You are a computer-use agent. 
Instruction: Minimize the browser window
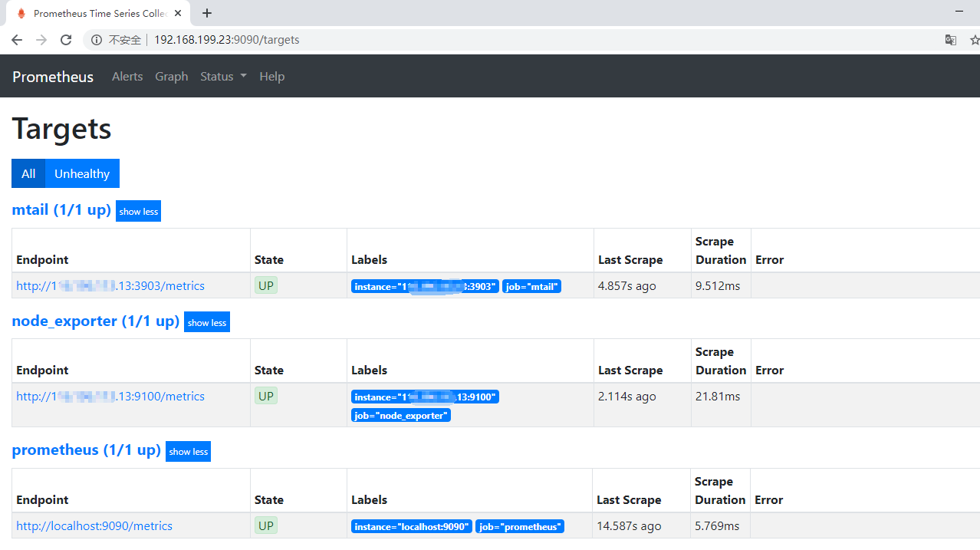(x=959, y=12)
